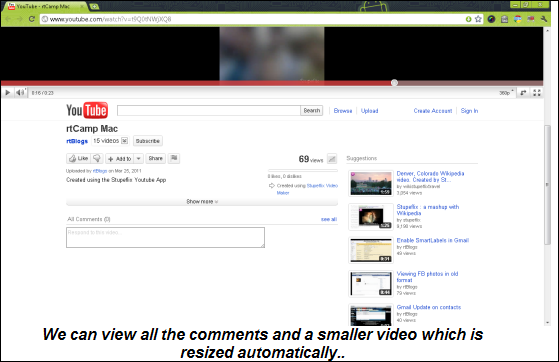Image resolution: width=559 pixels, height=362 pixels.
Task: Open Gmail Update on contacts title link
Action: tap(429, 307)
